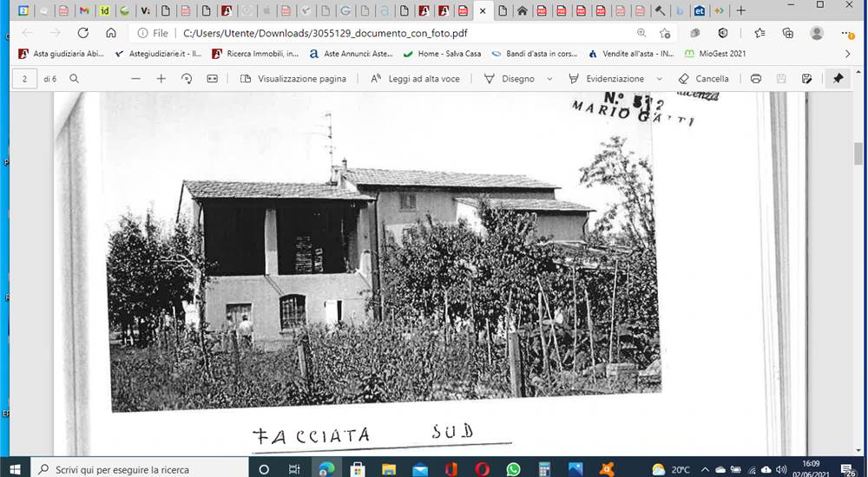Open a new browser tab
Viewport: 868px width, 477px height.
pos(740,10)
